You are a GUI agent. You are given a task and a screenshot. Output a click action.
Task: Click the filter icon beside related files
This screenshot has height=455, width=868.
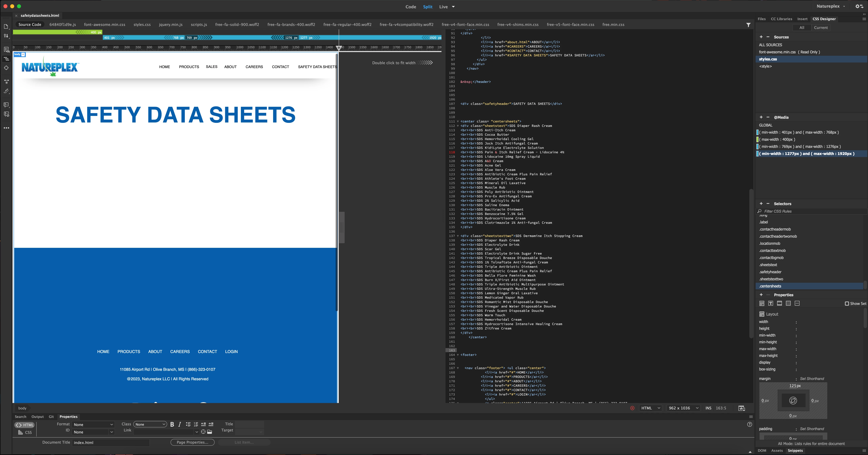click(748, 25)
